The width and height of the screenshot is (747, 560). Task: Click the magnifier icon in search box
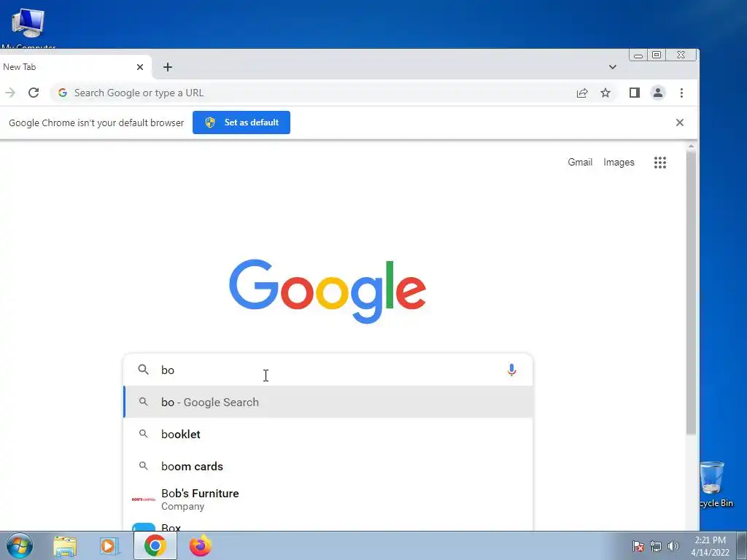(x=144, y=370)
